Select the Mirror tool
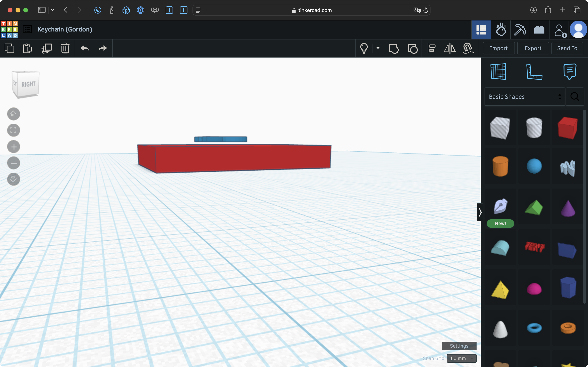The width and height of the screenshot is (588, 367). pyautogui.click(x=450, y=48)
